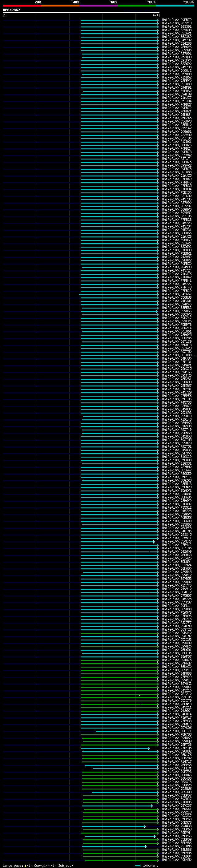Select the UniRef100_P27990 row label
Screen dimensions: 197x868
click(177, 203)
